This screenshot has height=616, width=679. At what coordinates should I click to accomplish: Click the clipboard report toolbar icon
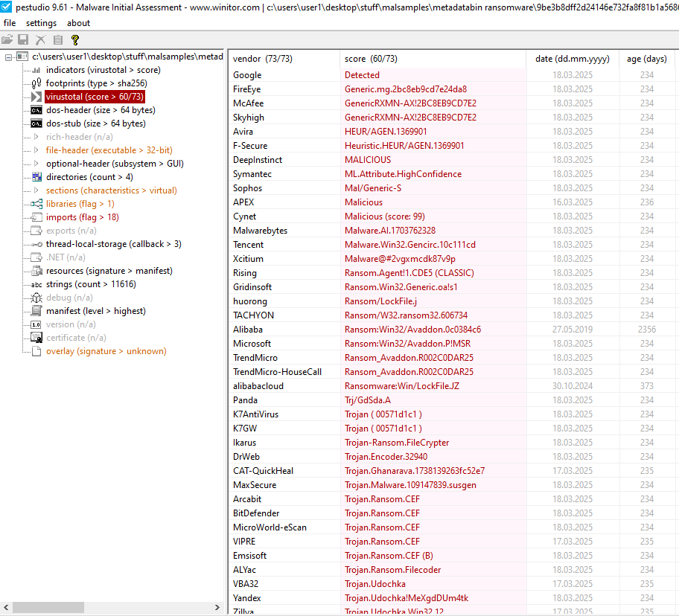click(x=57, y=39)
